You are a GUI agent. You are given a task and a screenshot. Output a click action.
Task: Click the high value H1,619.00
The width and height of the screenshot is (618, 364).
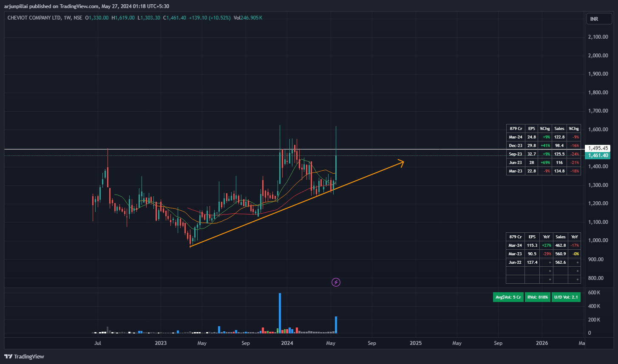(123, 18)
